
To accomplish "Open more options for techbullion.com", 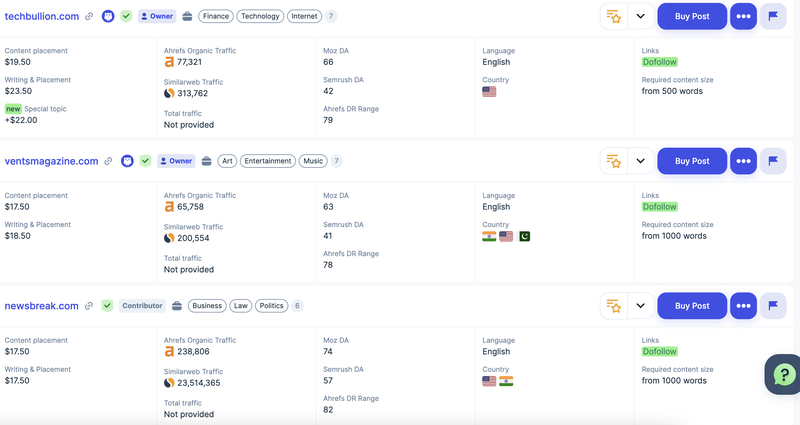I will 743,17.
